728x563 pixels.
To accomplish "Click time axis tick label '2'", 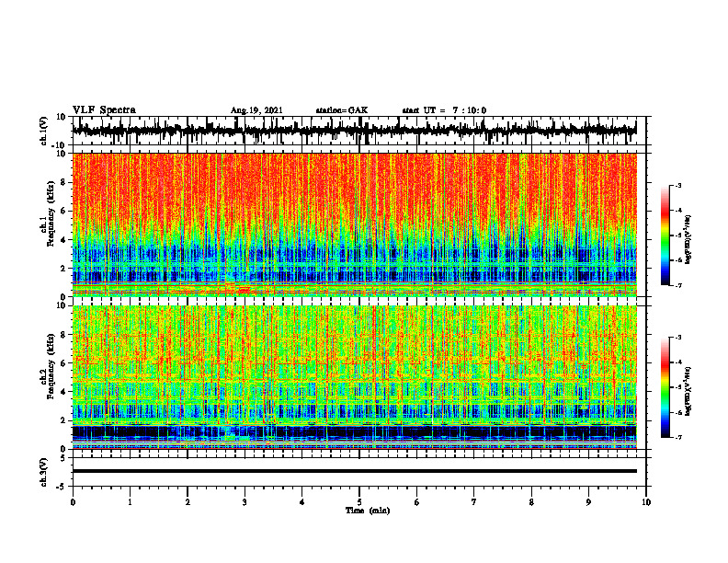I will click(188, 502).
